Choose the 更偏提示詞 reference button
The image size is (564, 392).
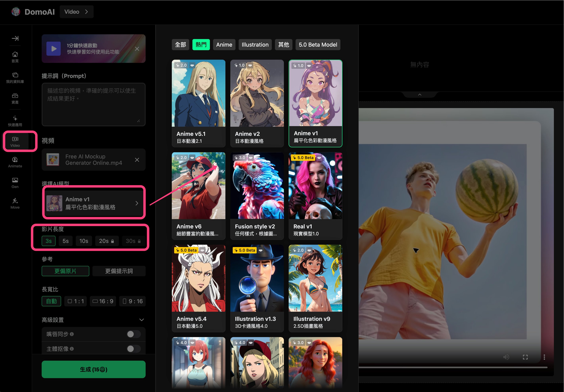pos(119,271)
